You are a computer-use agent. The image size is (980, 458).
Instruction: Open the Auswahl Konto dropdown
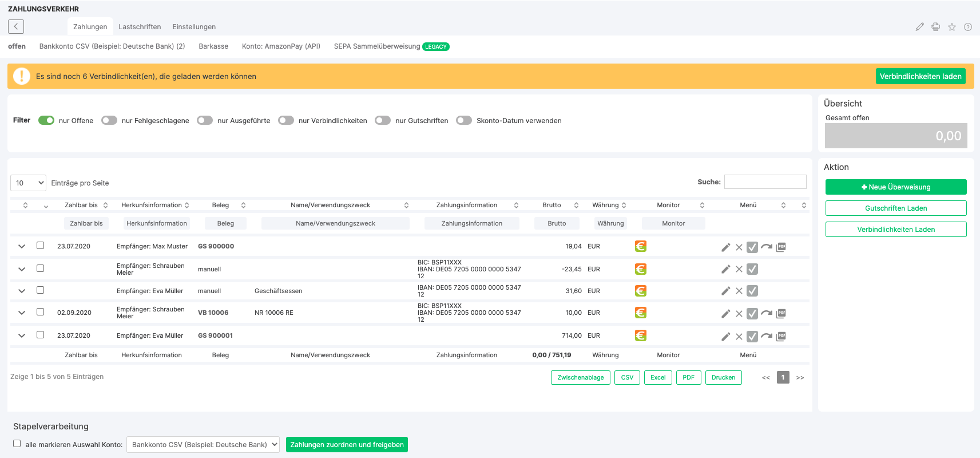click(203, 445)
